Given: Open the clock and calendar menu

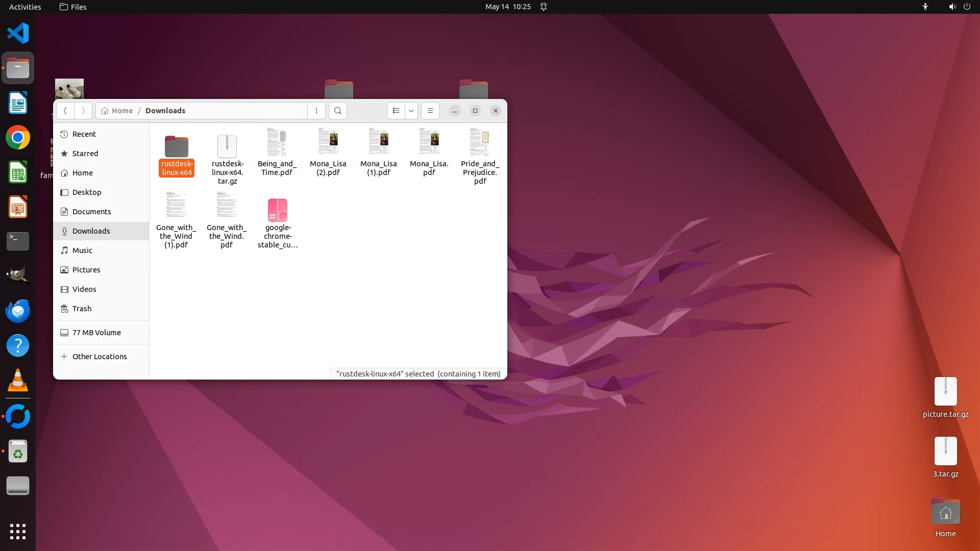Looking at the screenshot, I should 507,7.
